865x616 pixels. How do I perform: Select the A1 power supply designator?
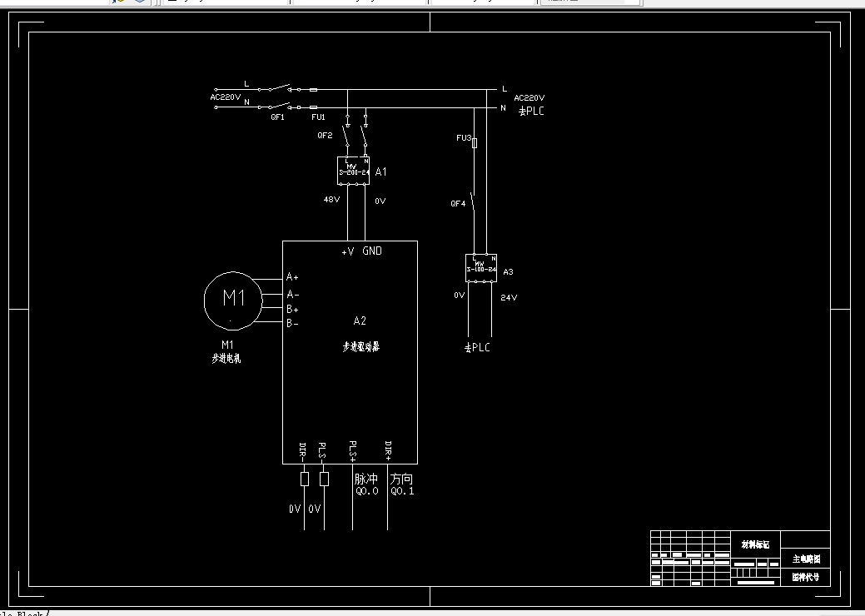[380, 172]
